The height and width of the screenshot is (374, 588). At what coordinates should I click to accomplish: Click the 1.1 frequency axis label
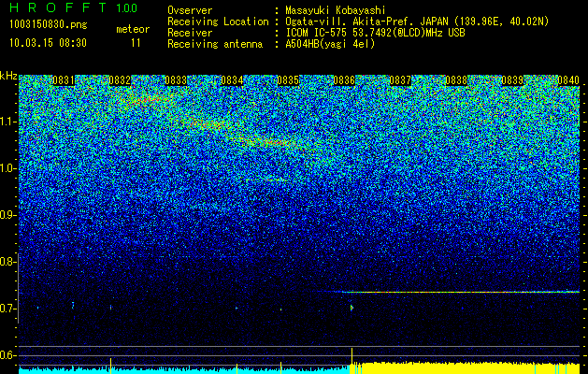[x=7, y=122]
